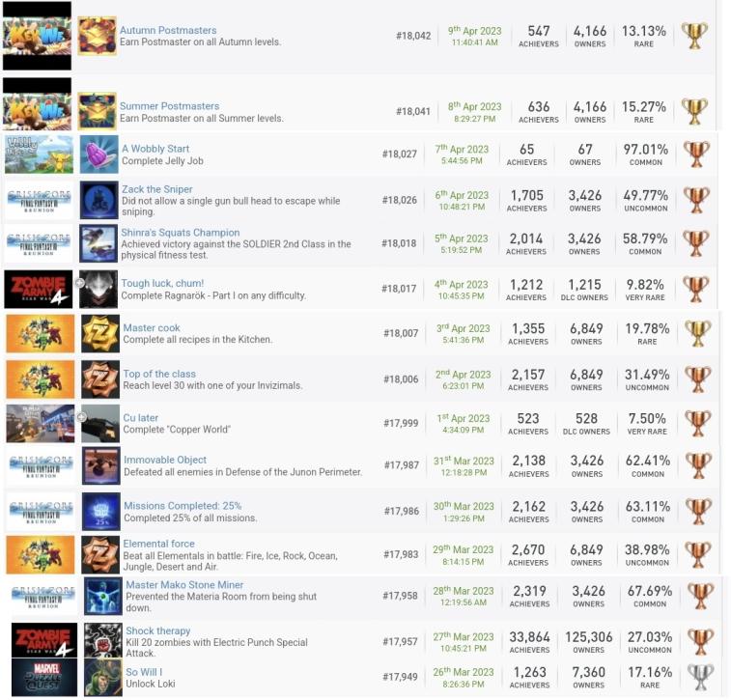Click the Elemental force trophy title
The image size is (731, 700).
[158, 544]
